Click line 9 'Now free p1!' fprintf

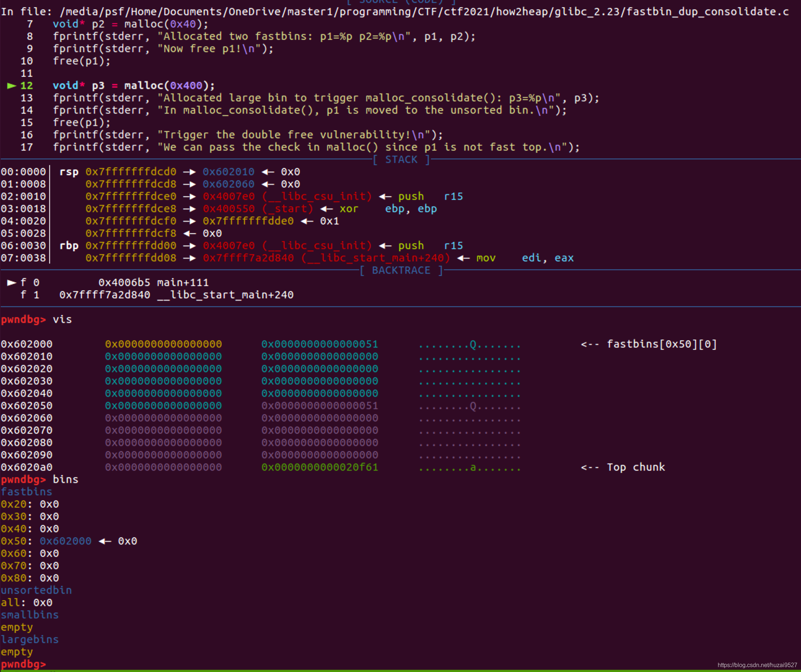pos(163,49)
